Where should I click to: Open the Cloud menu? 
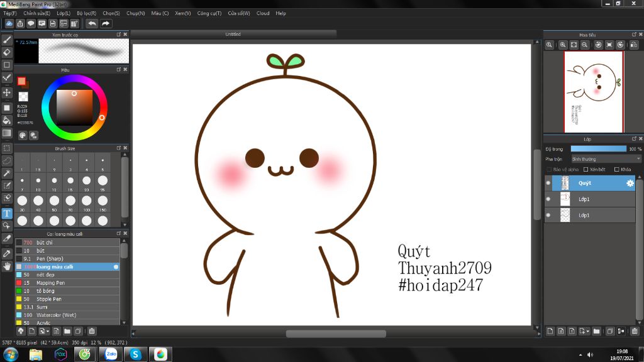click(263, 13)
